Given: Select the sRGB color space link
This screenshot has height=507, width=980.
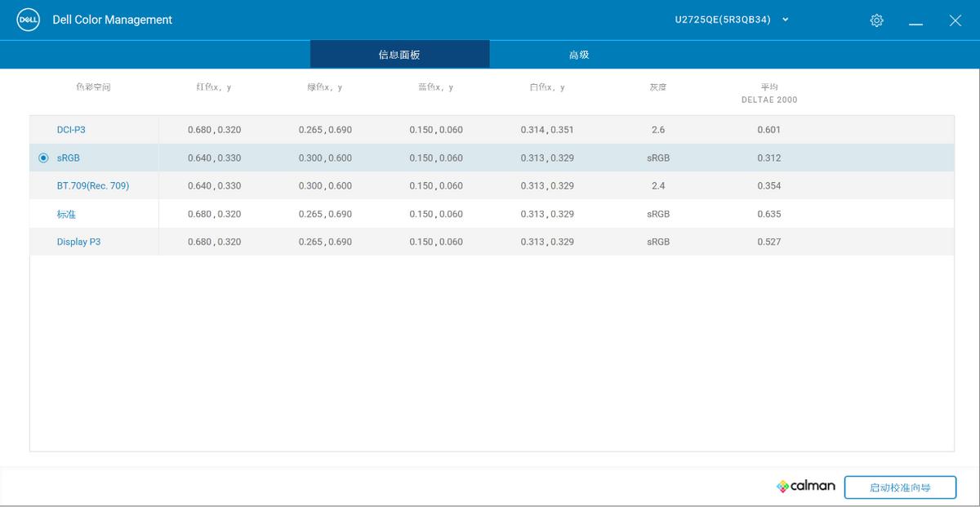Looking at the screenshot, I should [x=69, y=158].
